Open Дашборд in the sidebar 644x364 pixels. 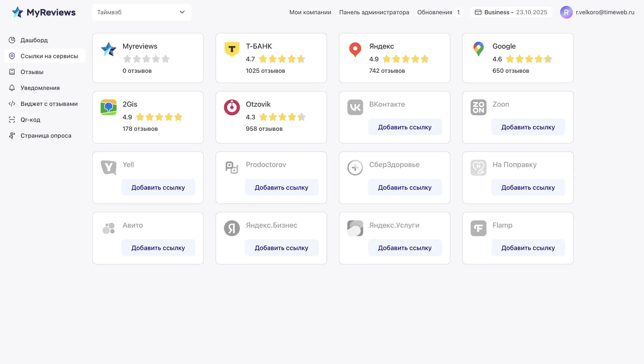[34, 40]
